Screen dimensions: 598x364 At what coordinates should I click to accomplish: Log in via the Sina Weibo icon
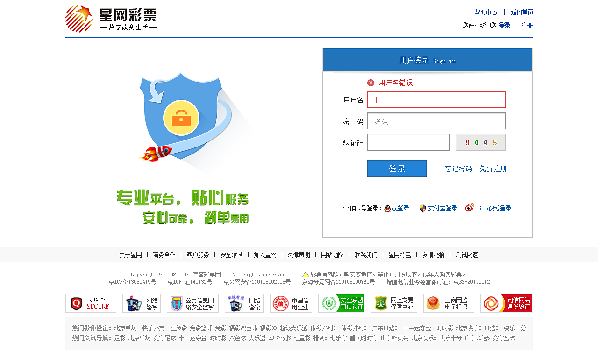click(x=488, y=208)
